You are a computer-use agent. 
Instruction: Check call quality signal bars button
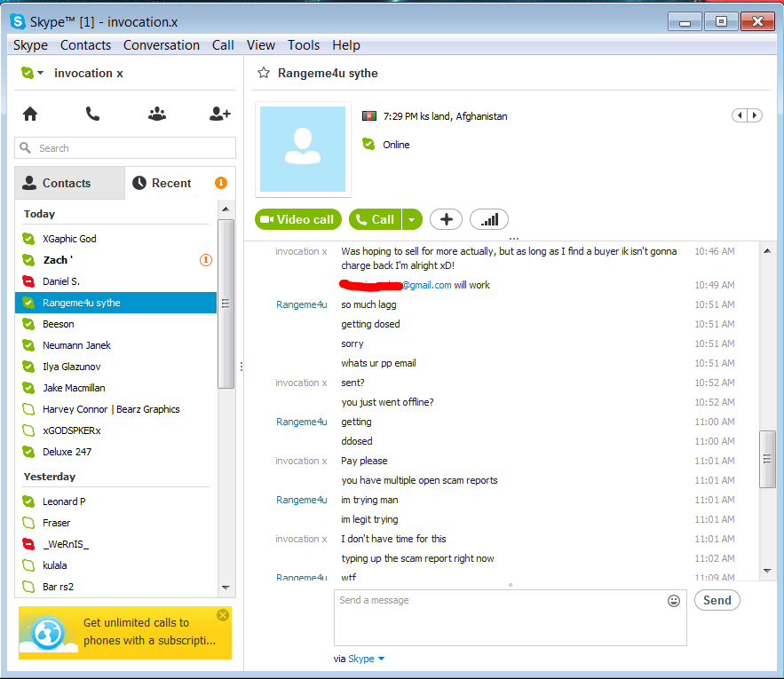point(489,219)
